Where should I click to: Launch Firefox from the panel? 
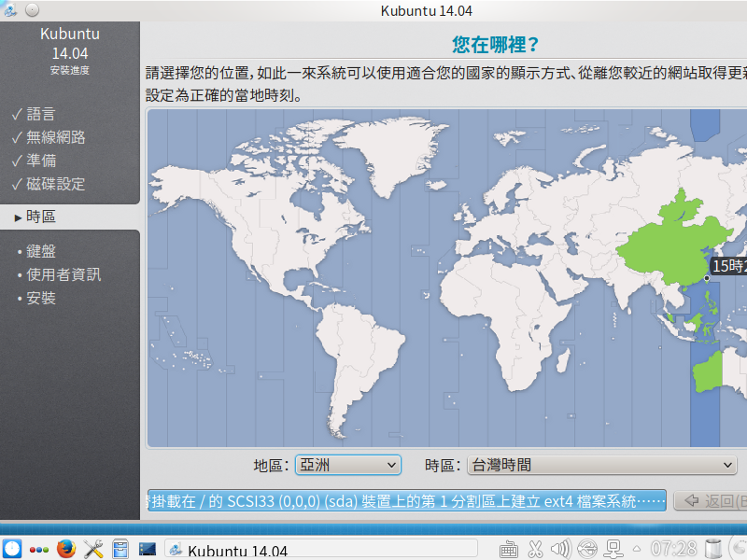[x=66, y=549]
